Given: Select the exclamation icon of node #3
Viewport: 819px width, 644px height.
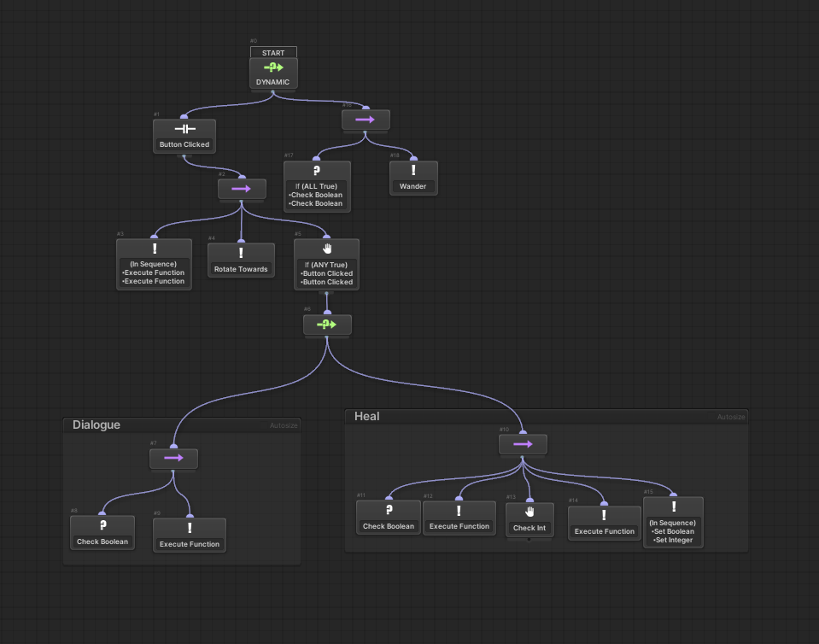Looking at the screenshot, I should pyautogui.click(x=155, y=249).
